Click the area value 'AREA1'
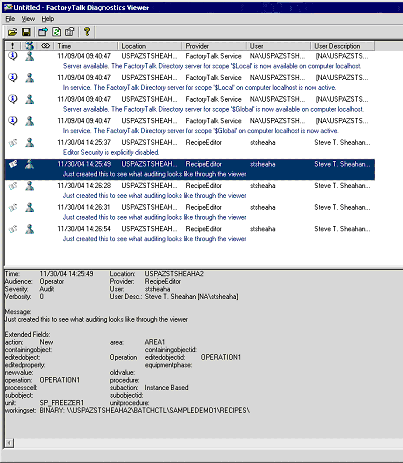Viewport: 403px width, 463px height. (x=155, y=342)
